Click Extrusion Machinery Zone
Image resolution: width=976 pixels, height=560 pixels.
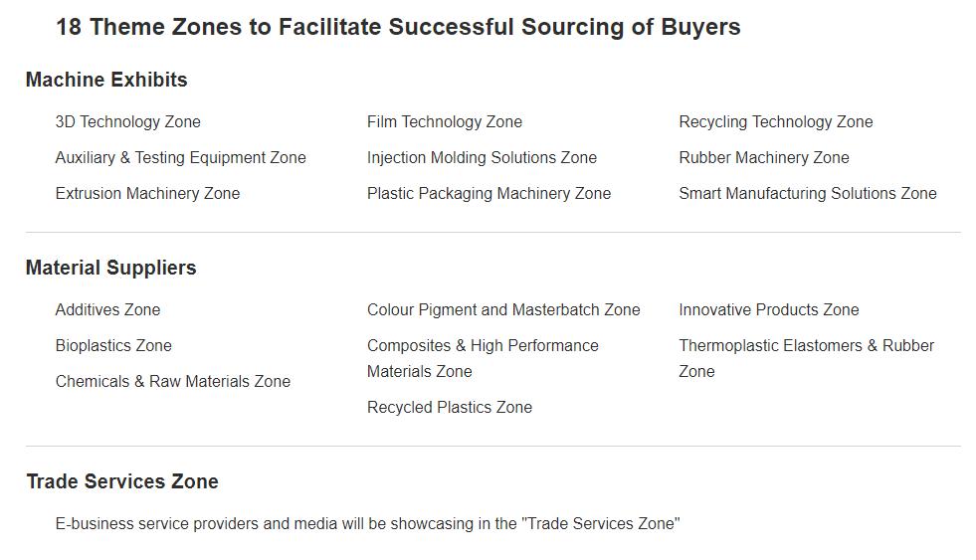(x=147, y=194)
